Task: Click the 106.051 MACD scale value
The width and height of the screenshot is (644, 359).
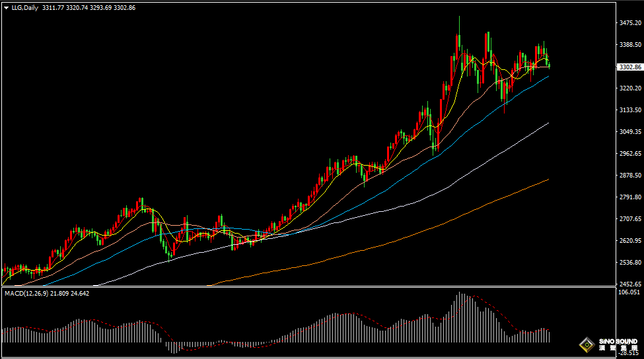Action: pos(629,292)
